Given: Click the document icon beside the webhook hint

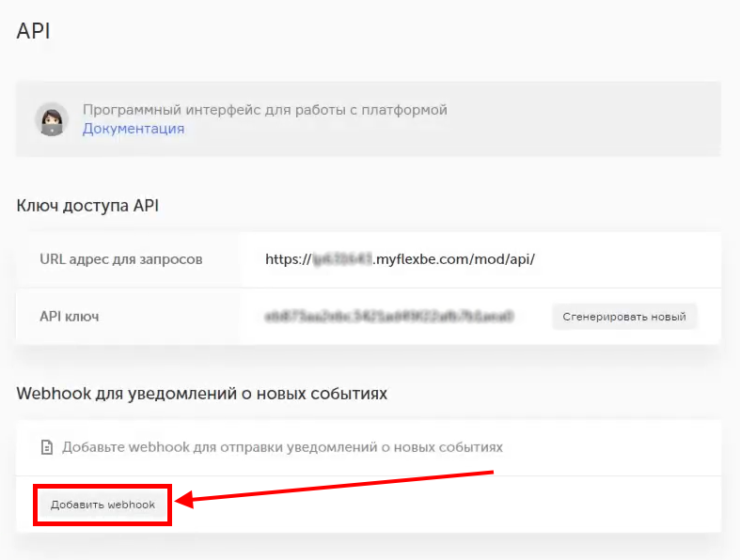Looking at the screenshot, I should tap(47, 447).
